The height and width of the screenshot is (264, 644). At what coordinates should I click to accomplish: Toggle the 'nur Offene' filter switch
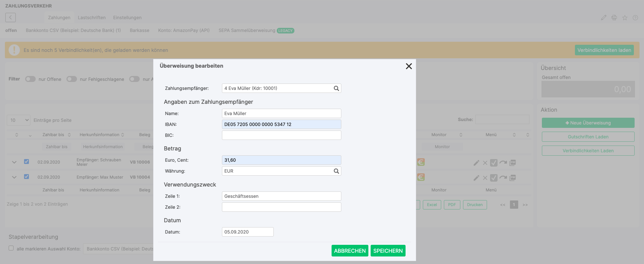click(30, 79)
